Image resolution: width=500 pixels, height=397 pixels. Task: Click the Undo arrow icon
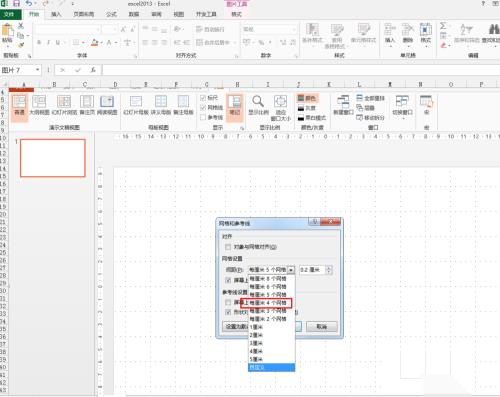click(x=29, y=4)
